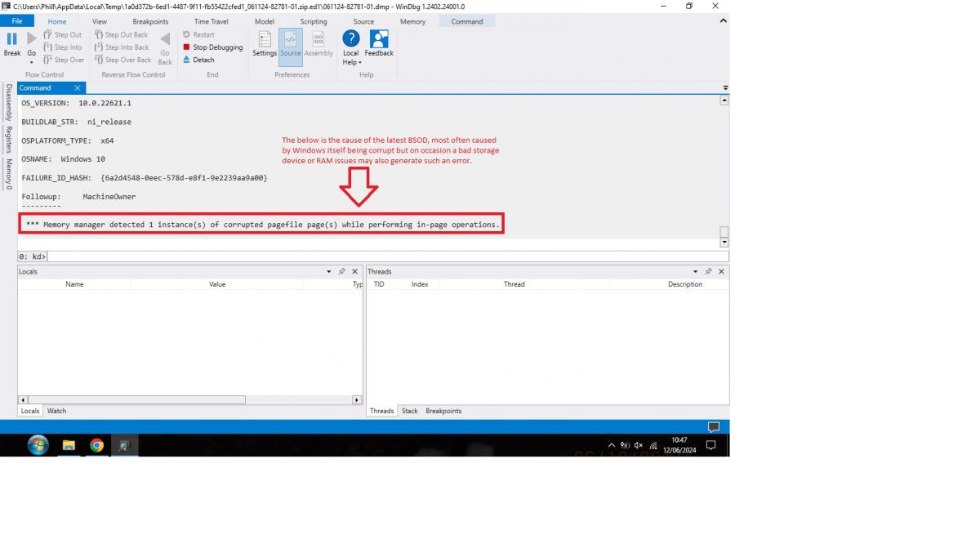The height and width of the screenshot is (548, 980).
Task: Open the WinDbg feedback chat icon
Action: click(713, 426)
